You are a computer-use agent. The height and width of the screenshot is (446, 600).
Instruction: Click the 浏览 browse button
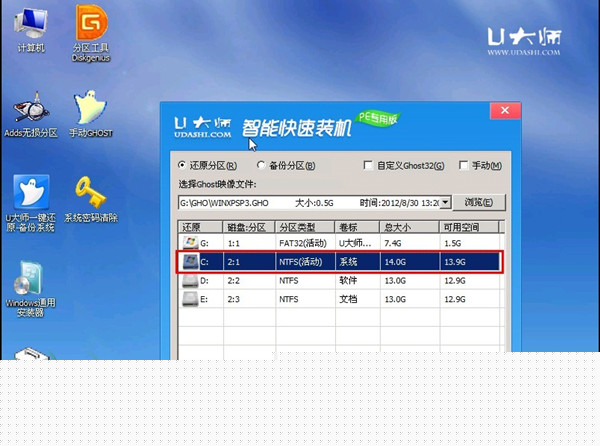[480, 203]
